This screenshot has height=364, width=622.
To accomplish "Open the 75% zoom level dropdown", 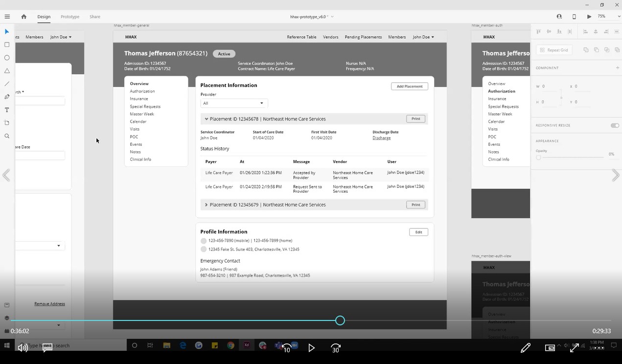I will pyautogui.click(x=619, y=17).
